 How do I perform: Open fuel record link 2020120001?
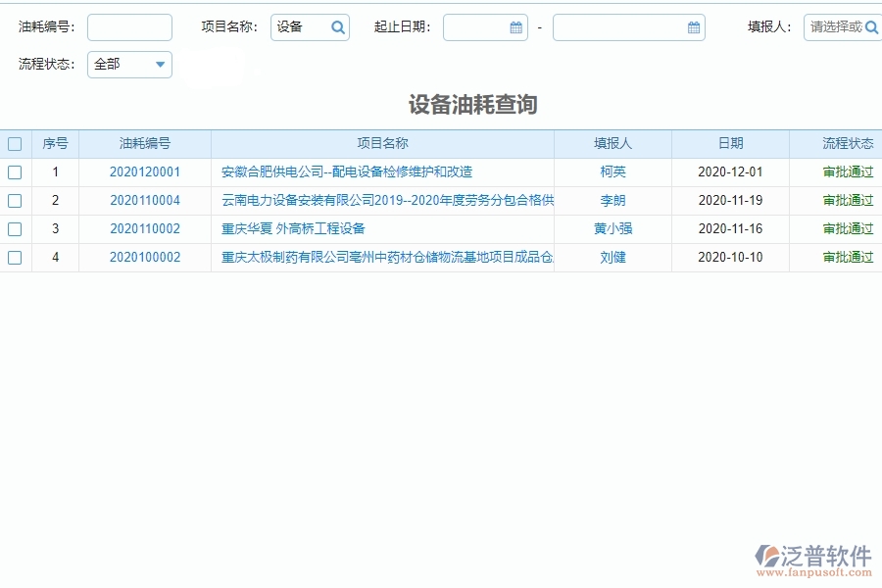tap(143, 171)
